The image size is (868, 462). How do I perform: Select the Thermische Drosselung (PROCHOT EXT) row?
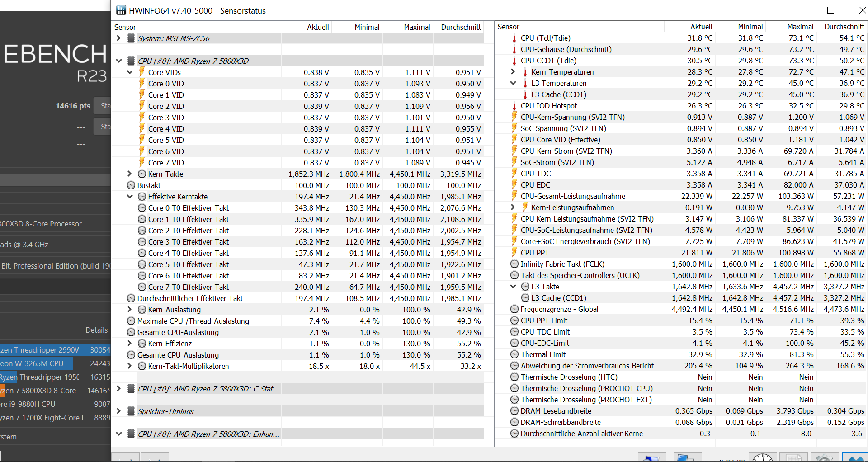(681, 400)
